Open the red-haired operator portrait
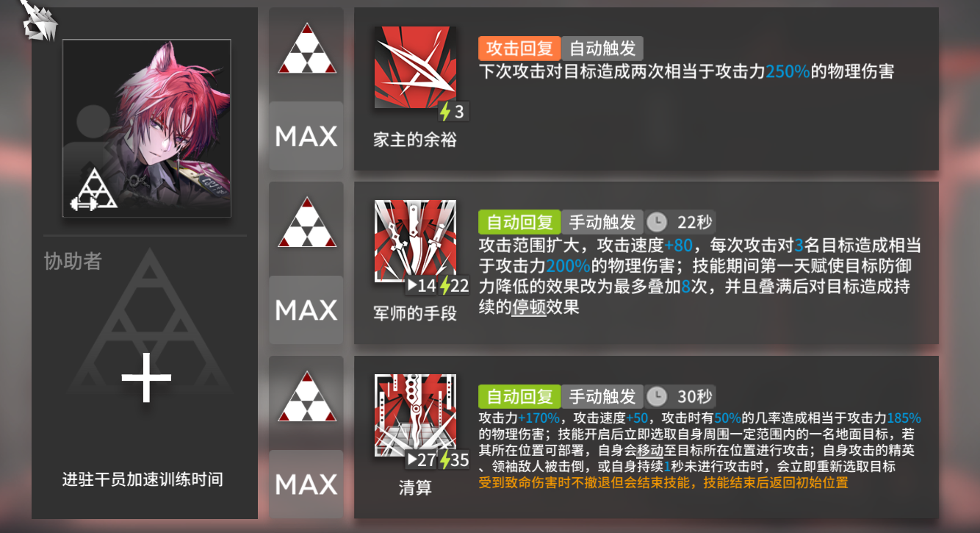The image size is (980, 533). [x=146, y=128]
